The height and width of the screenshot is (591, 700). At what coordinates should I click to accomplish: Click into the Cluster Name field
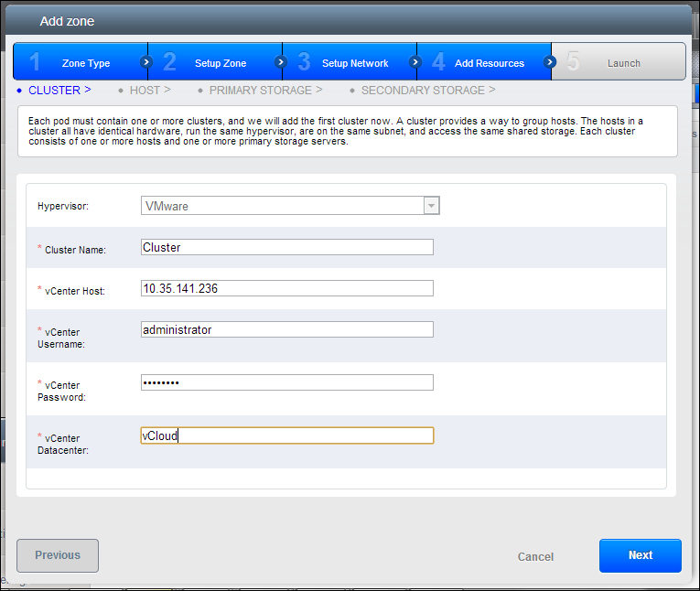tap(286, 247)
